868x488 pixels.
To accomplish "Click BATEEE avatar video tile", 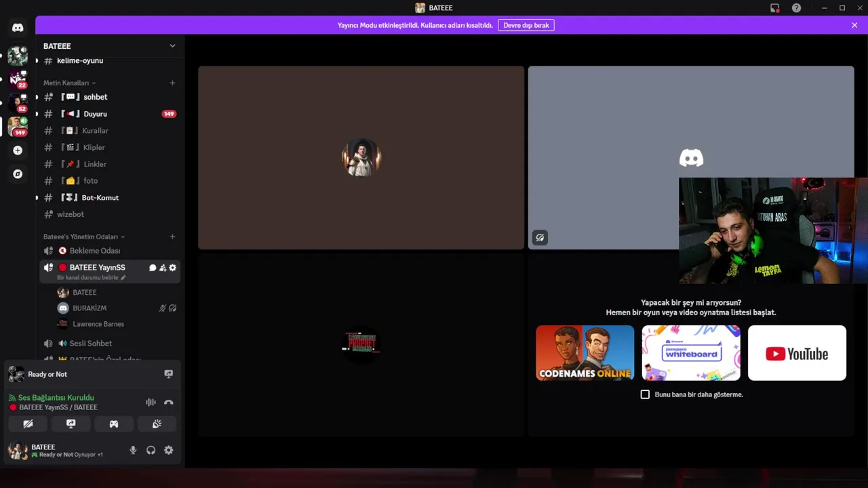I will click(x=361, y=157).
